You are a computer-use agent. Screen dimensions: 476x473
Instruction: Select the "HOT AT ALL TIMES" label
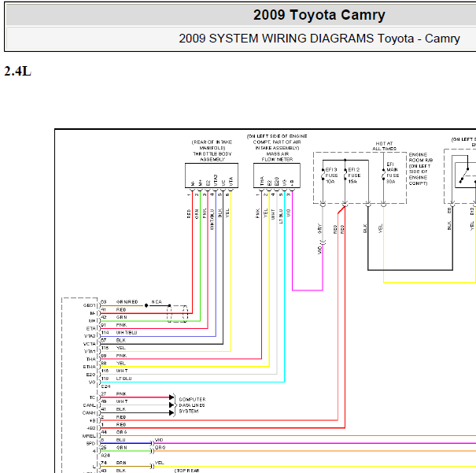pos(384,146)
